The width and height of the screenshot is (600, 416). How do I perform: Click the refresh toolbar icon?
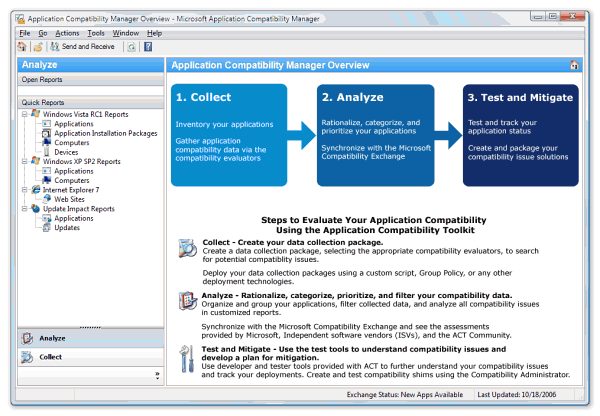(131, 47)
